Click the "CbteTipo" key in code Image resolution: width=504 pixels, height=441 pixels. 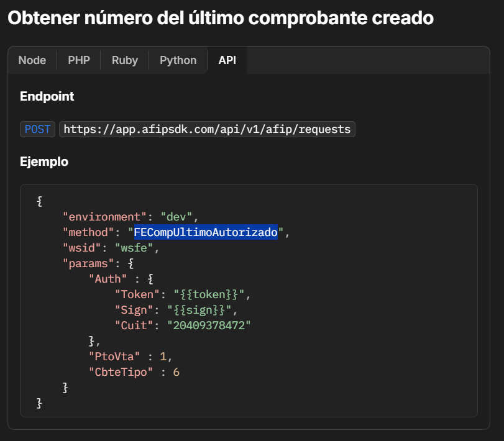[x=121, y=371]
